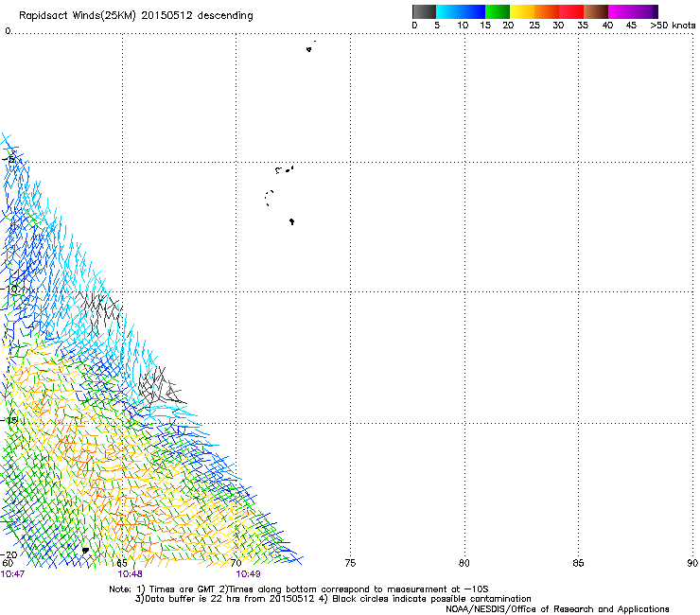The height and width of the screenshot is (615, 700).
Task: Click the dashed-outline atoll south of 5S
Action: coord(270,198)
